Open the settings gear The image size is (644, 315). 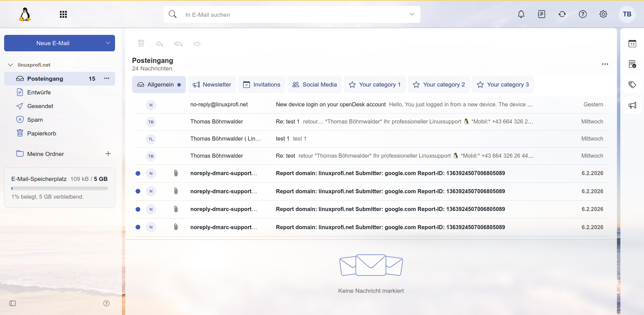603,14
